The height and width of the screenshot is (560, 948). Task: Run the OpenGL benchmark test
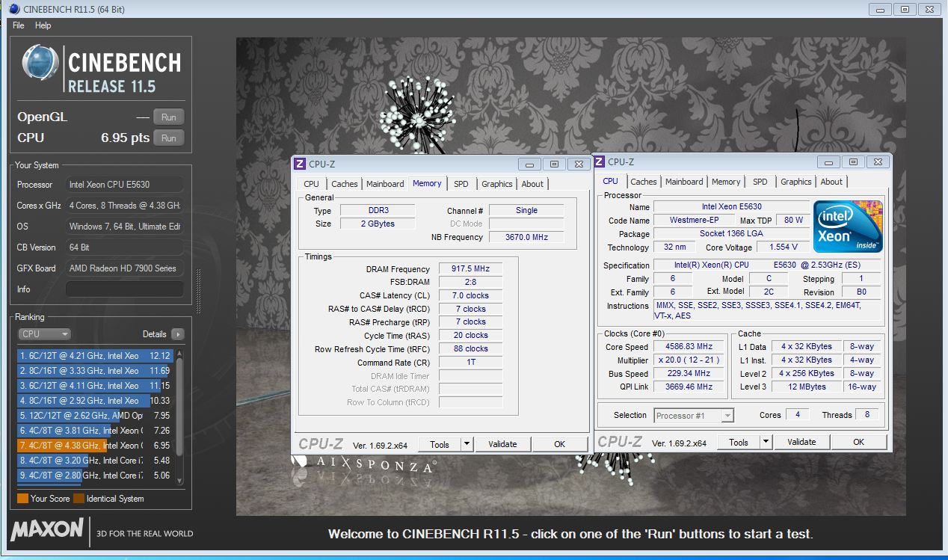click(168, 117)
